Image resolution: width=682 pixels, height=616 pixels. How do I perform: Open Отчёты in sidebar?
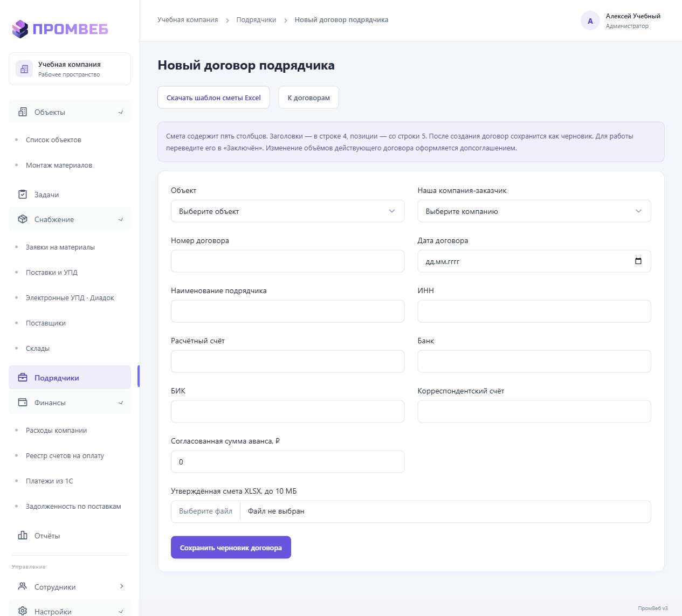(70, 536)
